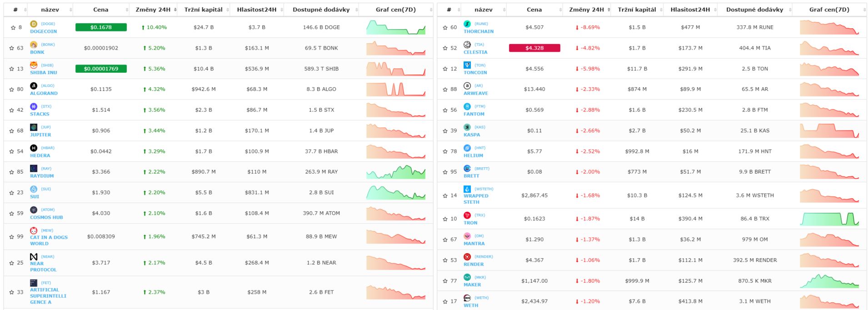The image size is (868, 310).
Task: Click the FET coin logo
Action: 34,283
